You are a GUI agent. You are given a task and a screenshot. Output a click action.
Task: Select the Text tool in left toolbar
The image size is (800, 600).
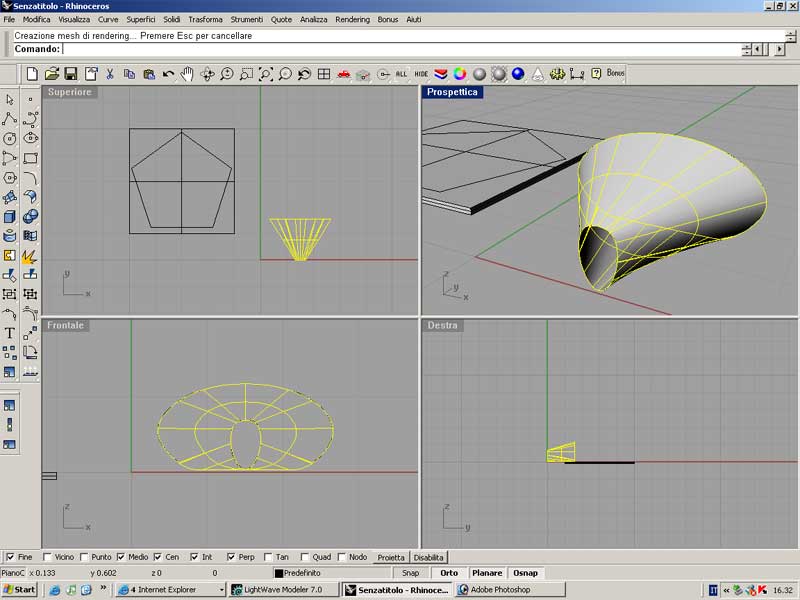pos(10,333)
